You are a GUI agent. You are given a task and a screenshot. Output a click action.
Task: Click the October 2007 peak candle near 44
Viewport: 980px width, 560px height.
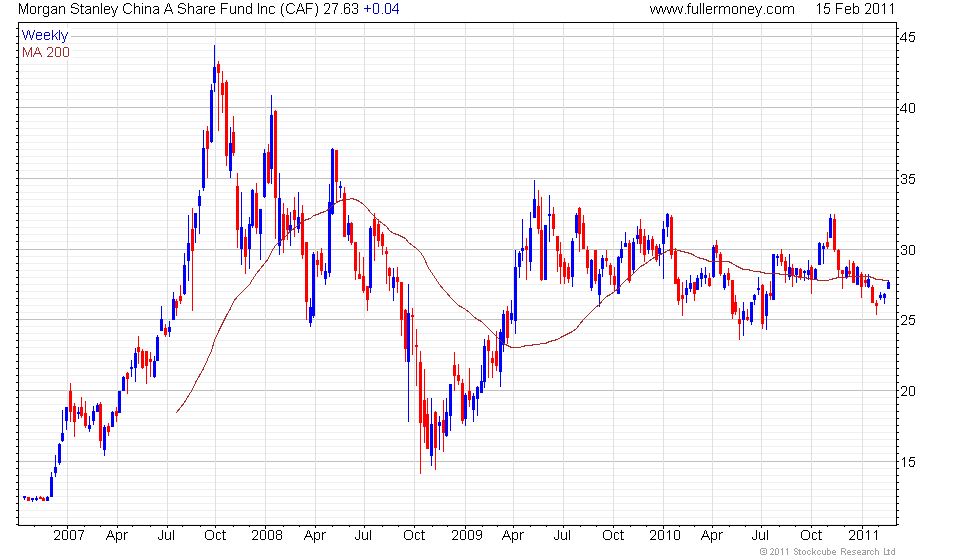click(x=214, y=69)
